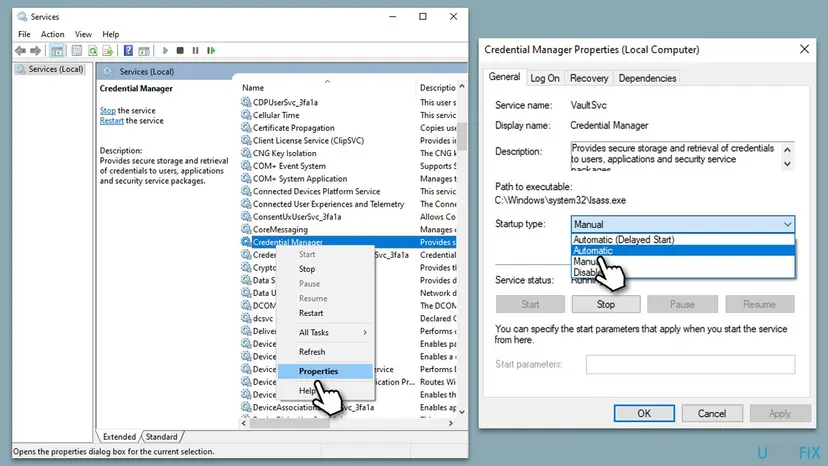Click the Refresh toolbar icon
Screen dimensions: 828x466
point(92,51)
